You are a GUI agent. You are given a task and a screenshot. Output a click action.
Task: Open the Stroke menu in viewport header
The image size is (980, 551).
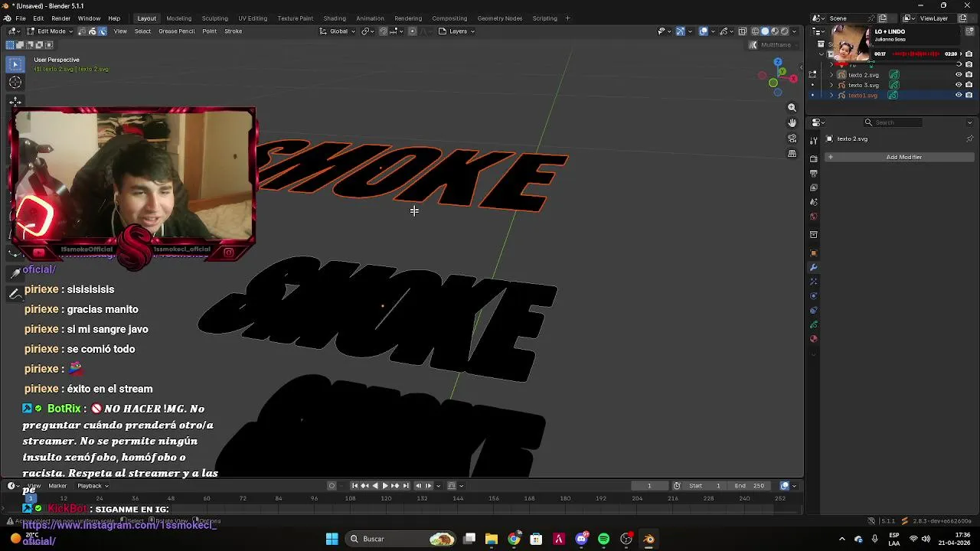pos(233,31)
